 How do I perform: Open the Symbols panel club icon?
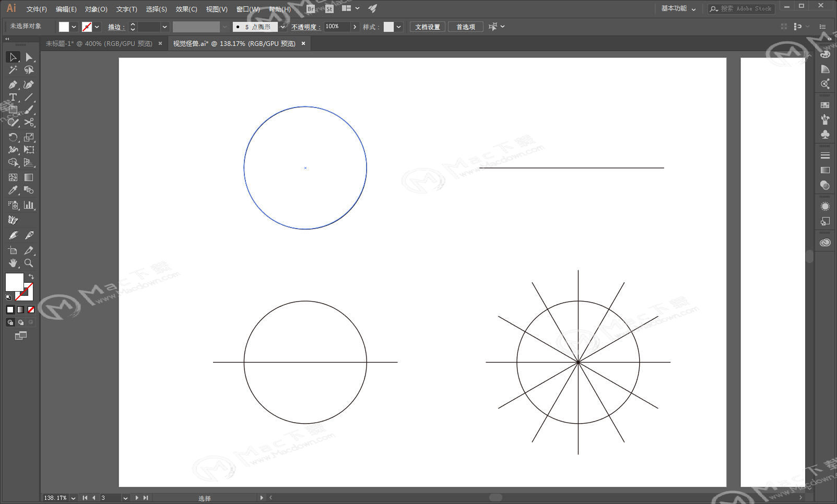(x=825, y=135)
